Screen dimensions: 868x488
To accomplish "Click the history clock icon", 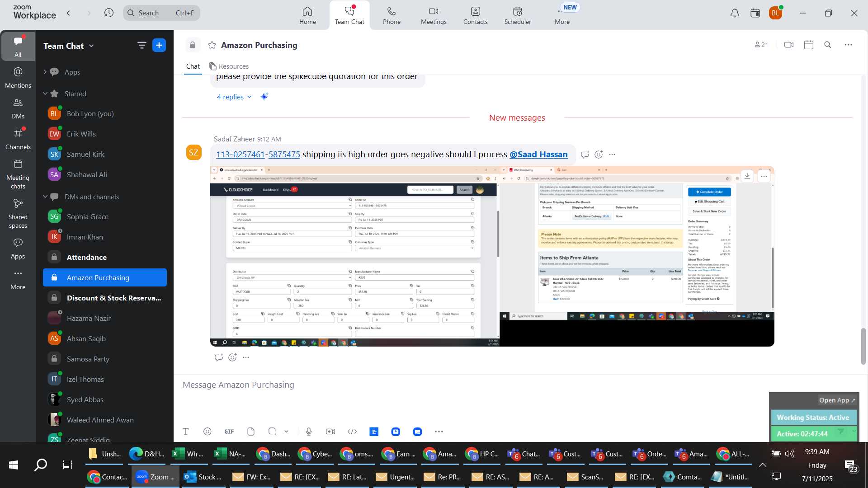I will [108, 13].
